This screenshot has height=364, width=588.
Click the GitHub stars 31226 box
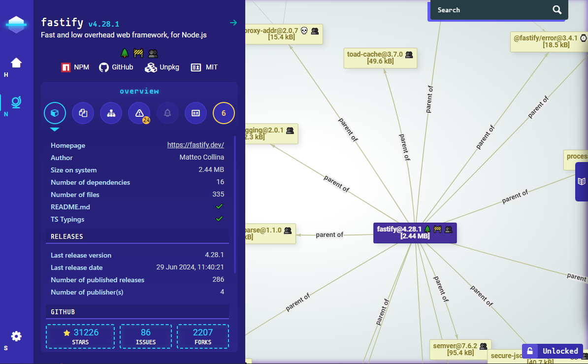[80, 336]
